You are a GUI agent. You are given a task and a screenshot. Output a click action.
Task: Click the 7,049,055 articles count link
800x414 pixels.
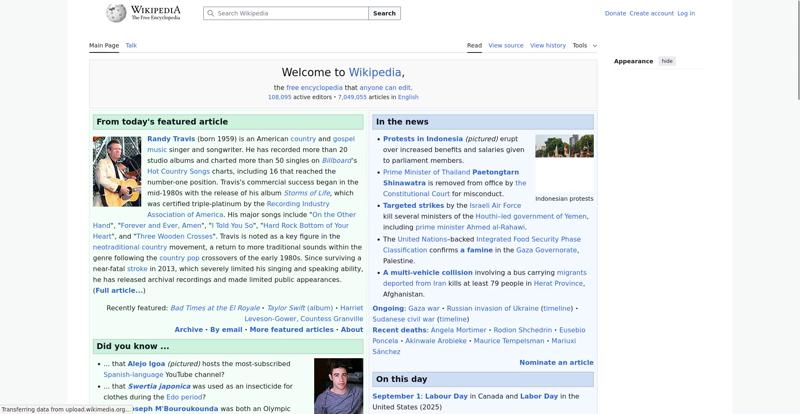(352, 97)
